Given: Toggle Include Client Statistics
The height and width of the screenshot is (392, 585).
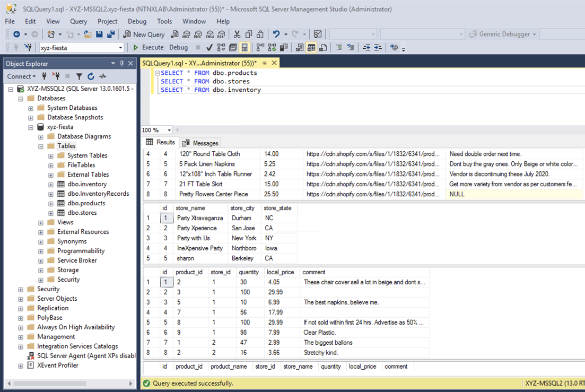Looking at the screenshot, I should [284, 47].
